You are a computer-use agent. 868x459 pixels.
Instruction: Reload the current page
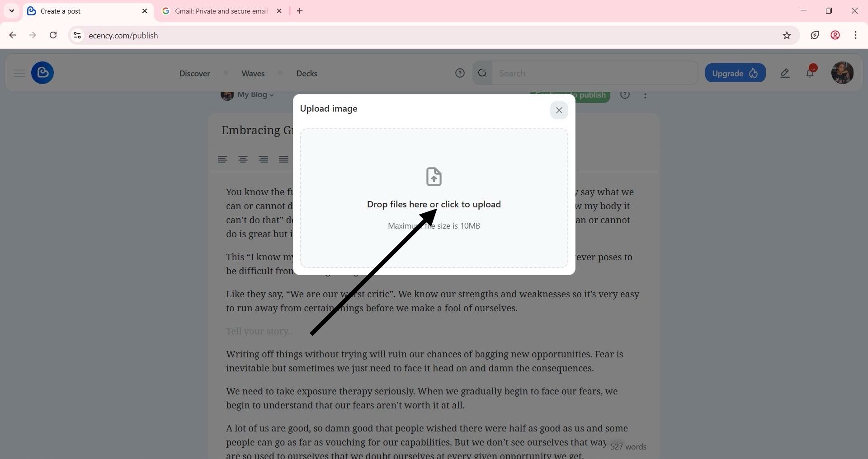coord(53,35)
